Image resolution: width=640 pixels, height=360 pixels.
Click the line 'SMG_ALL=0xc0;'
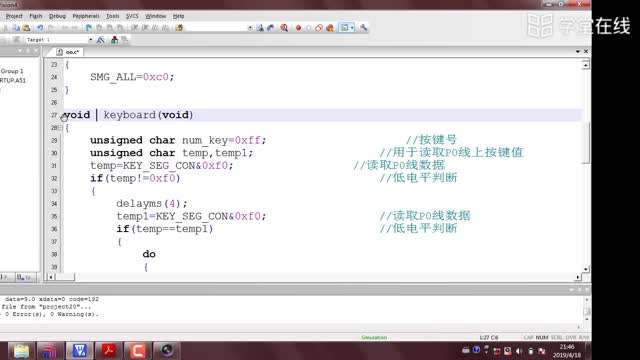[132, 77]
